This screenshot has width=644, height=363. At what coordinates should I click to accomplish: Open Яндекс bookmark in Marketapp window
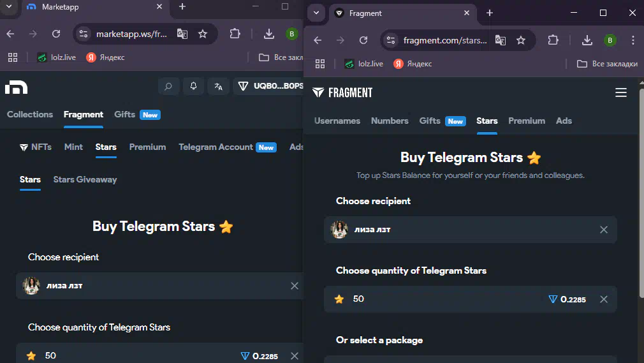106,57
